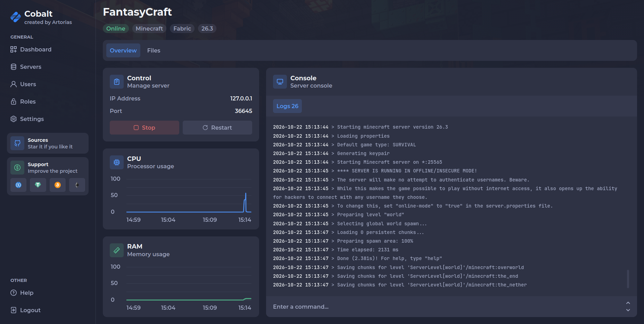Click the Dashboard grid icon
644x324 pixels.
coord(14,49)
